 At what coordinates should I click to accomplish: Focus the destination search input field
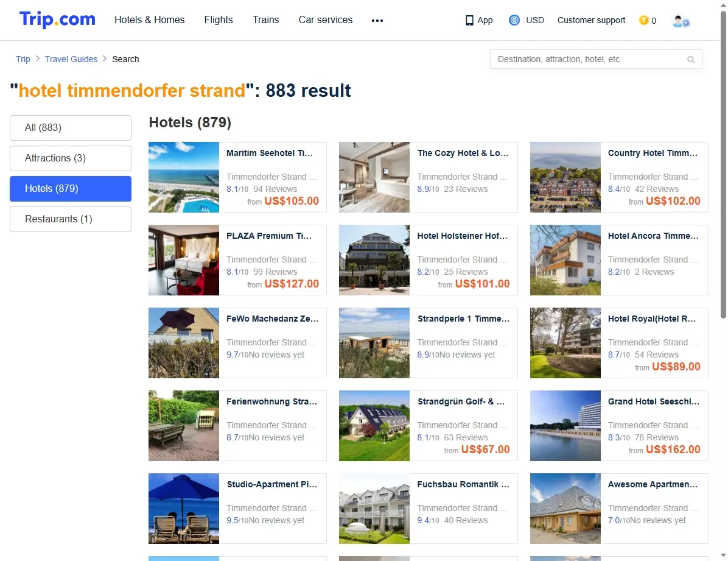(x=596, y=59)
